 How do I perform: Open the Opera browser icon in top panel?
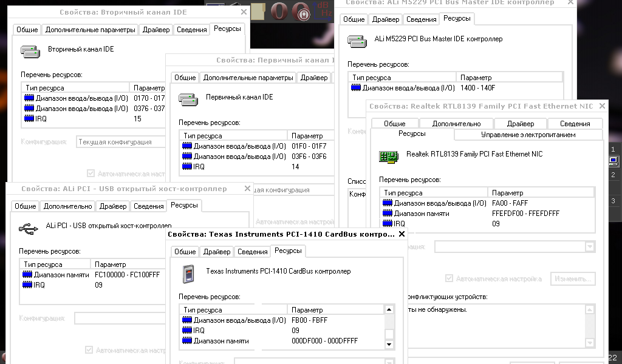[x=279, y=12]
